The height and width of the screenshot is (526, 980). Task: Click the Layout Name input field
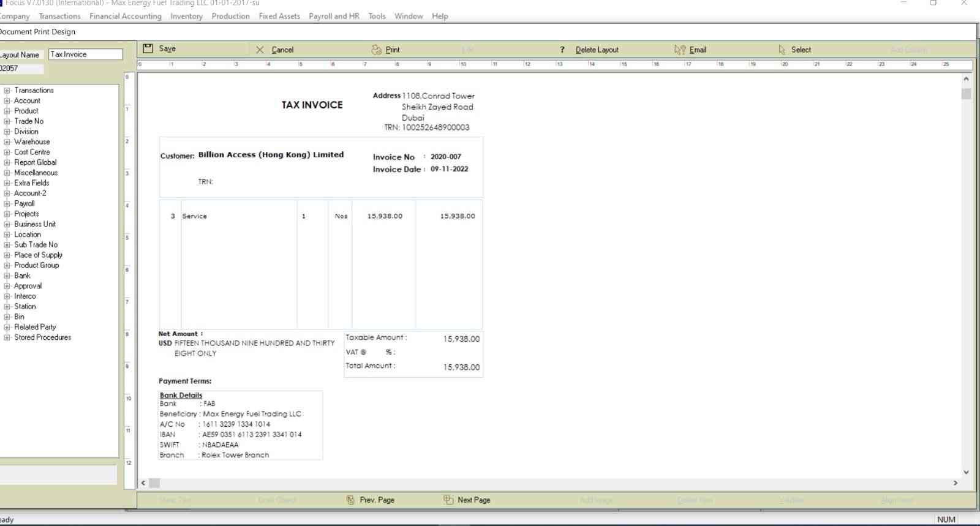[x=86, y=54]
